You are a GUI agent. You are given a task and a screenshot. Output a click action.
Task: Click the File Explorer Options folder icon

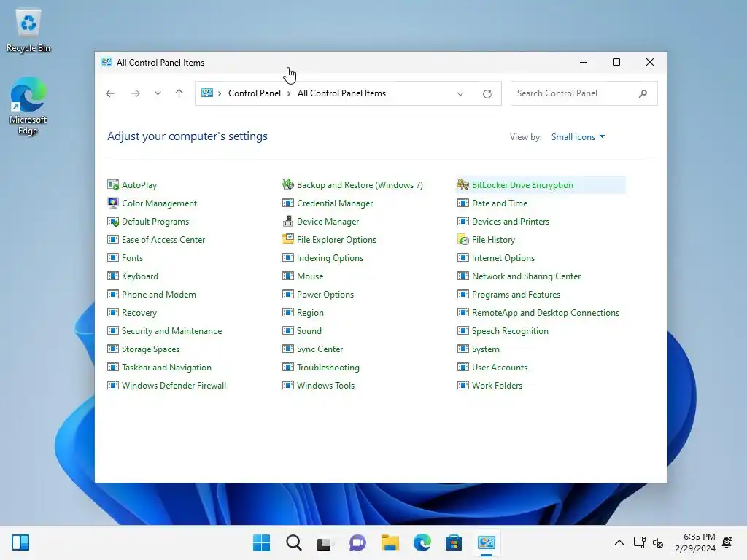(x=287, y=239)
